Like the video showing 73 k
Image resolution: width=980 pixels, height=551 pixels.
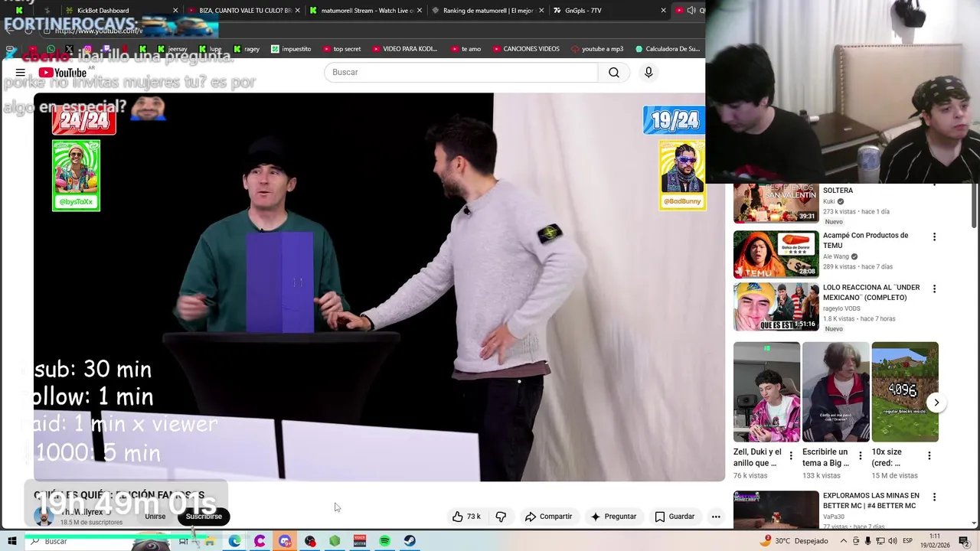click(x=466, y=517)
